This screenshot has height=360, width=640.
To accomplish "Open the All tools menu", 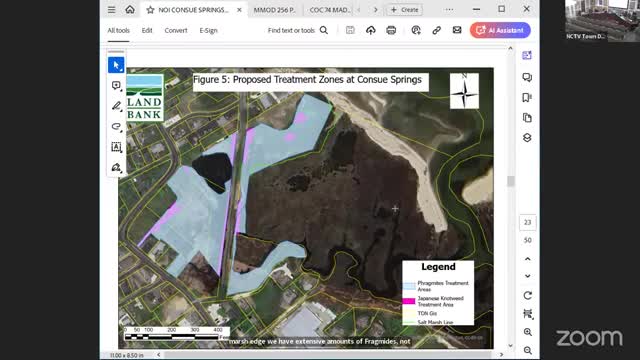I will tap(118, 31).
